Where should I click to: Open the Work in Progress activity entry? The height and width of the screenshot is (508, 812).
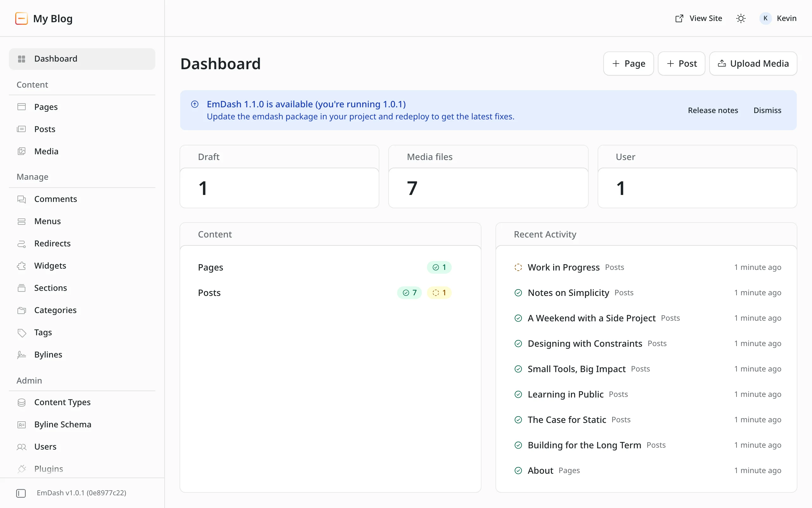click(x=648, y=267)
